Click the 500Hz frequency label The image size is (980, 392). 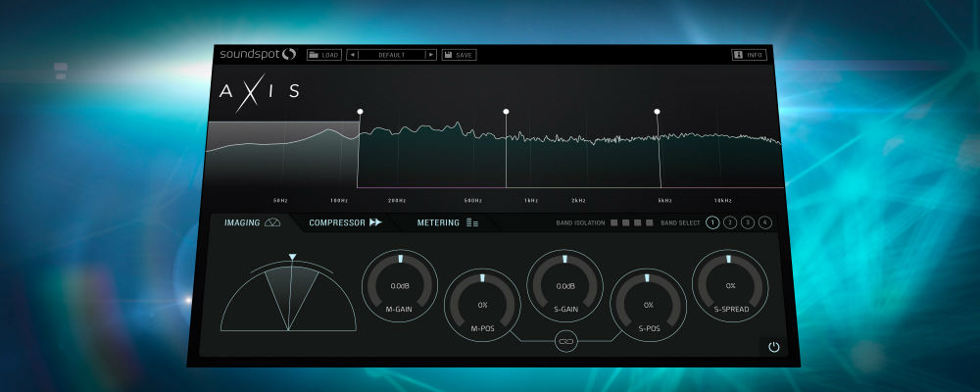[x=473, y=201]
